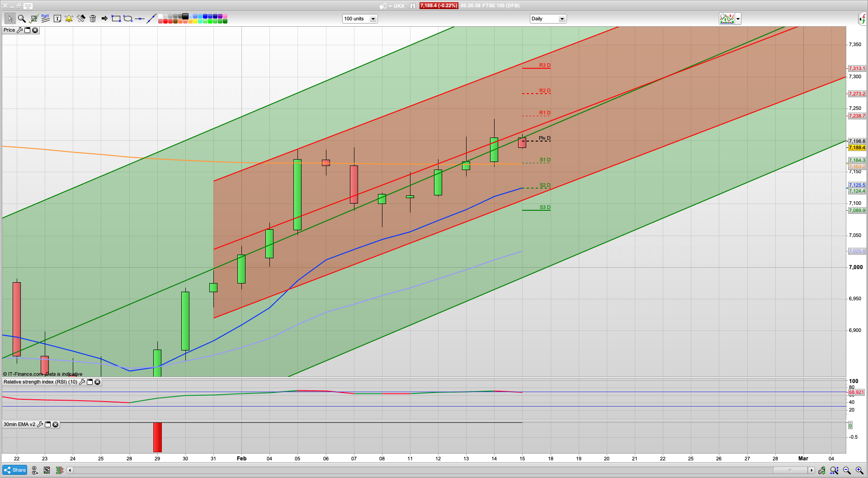Pick the black color swatch
868x478 pixels.
point(185,16)
